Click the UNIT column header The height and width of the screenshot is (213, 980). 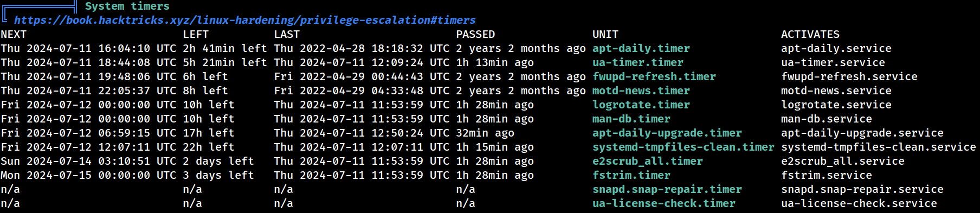coord(605,34)
